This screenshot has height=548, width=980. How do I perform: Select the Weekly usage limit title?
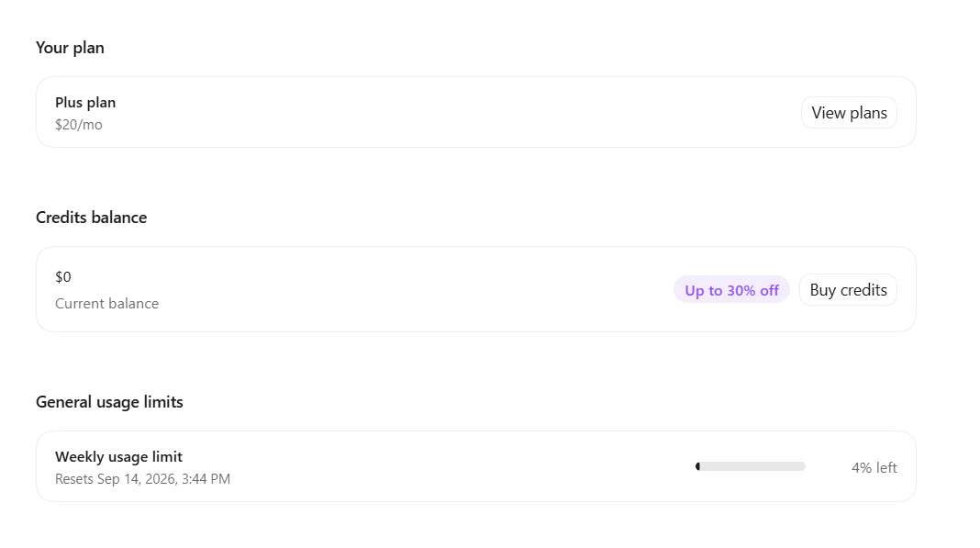(118, 457)
